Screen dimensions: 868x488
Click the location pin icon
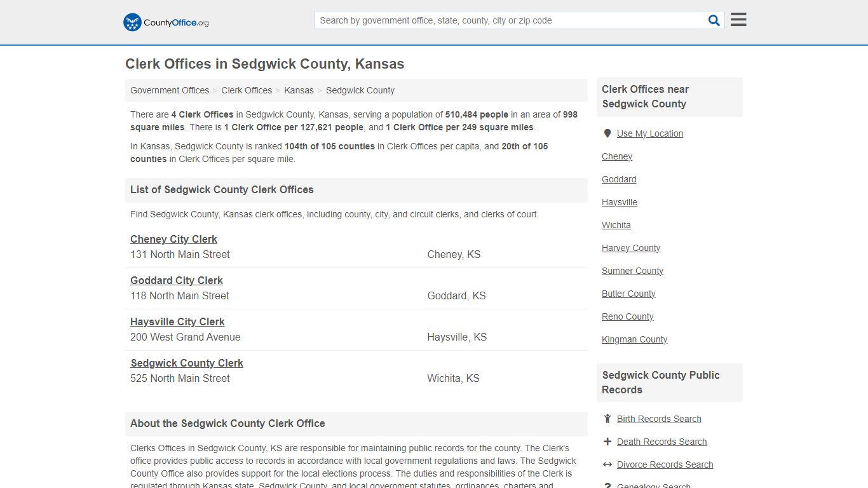tap(607, 133)
